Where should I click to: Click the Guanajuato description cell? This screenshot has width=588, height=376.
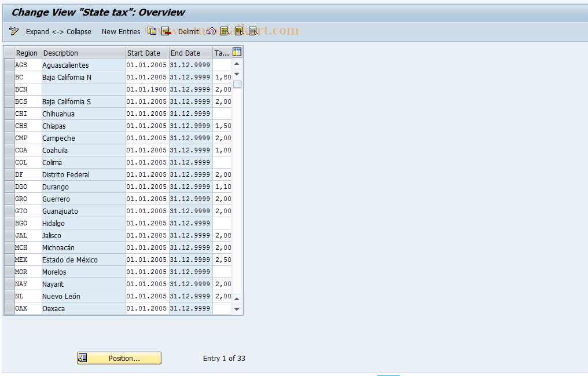(83, 211)
